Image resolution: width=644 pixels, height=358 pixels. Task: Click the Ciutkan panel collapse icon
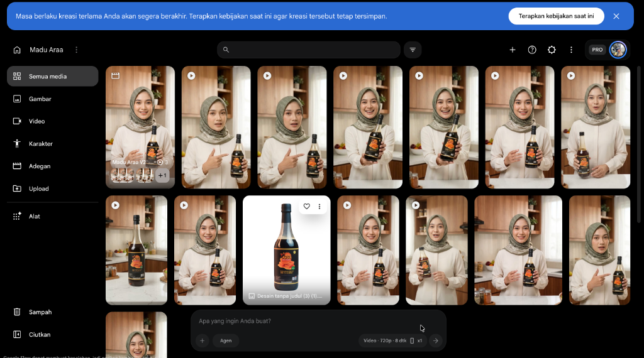[17, 335]
